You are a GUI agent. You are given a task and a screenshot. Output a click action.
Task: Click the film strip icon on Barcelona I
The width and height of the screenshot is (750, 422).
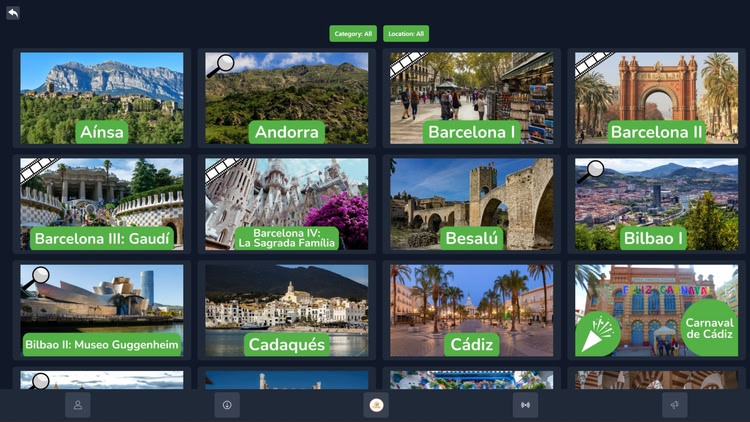pos(407,64)
